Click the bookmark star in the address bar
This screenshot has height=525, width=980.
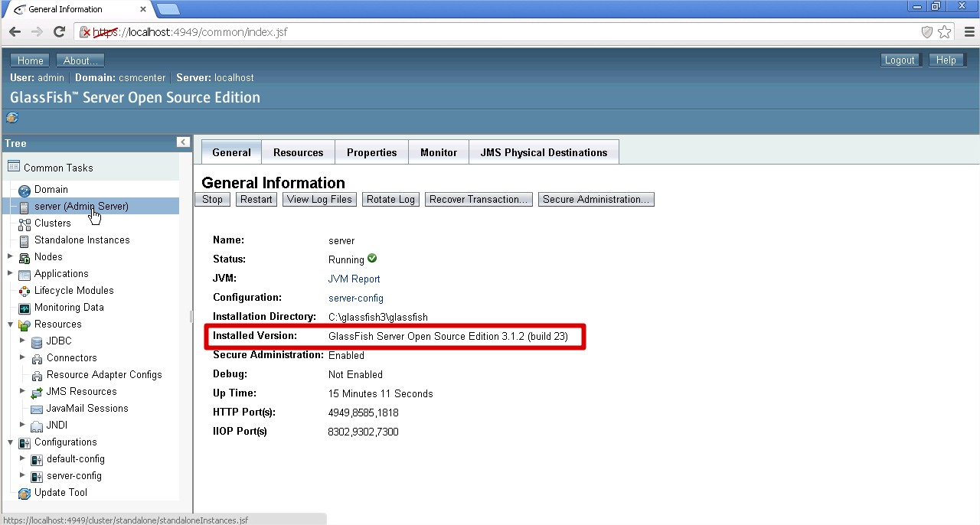point(945,32)
